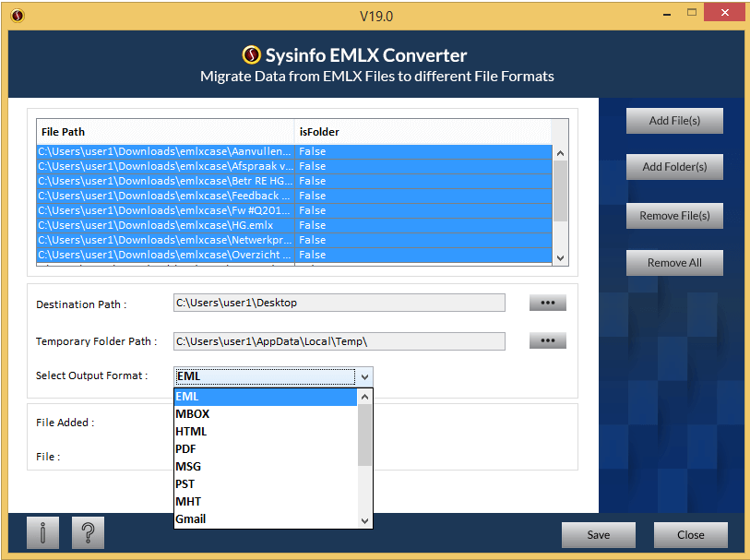Collapse the Select Output Format dropdown arrow
The height and width of the screenshot is (560, 750).
364,376
